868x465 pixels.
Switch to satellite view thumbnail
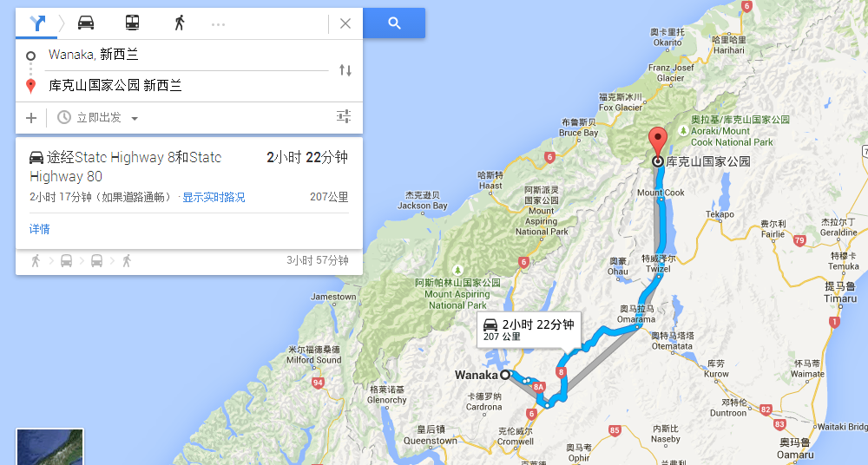49,447
